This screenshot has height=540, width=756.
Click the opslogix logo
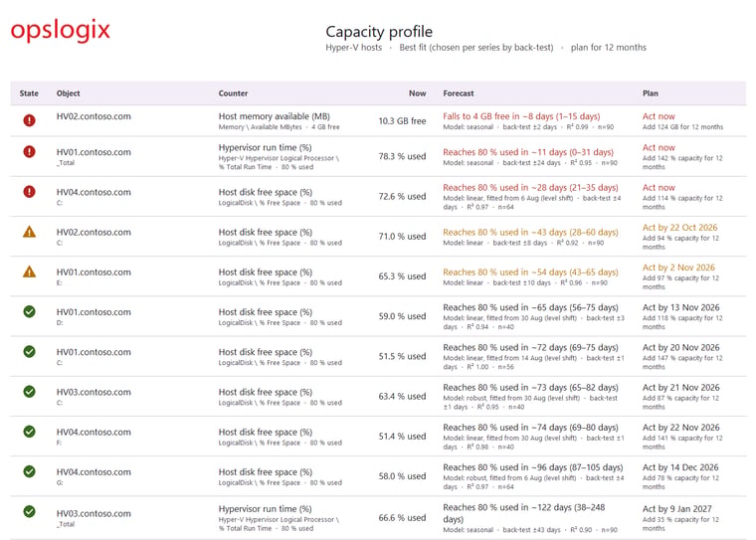tap(61, 30)
